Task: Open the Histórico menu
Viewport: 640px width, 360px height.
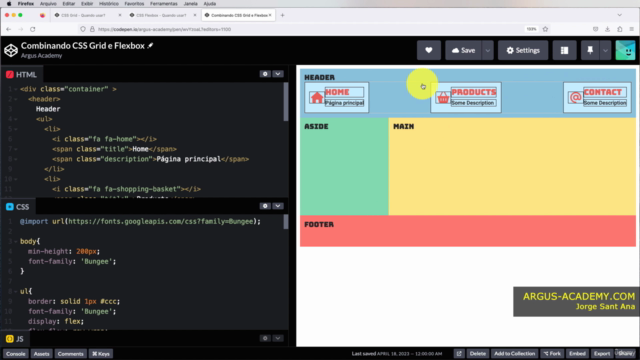Action: click(109, 4)
